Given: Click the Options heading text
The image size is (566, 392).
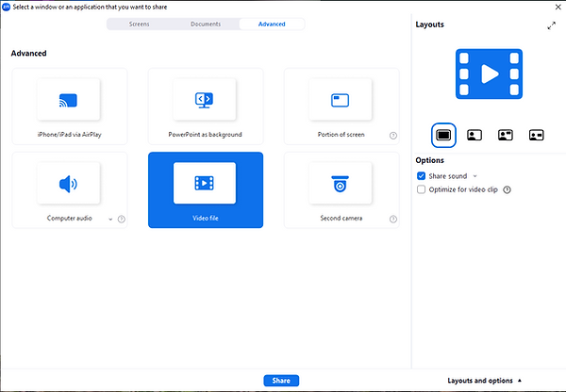Looking at the screenshot, I should tap(429, 160).
